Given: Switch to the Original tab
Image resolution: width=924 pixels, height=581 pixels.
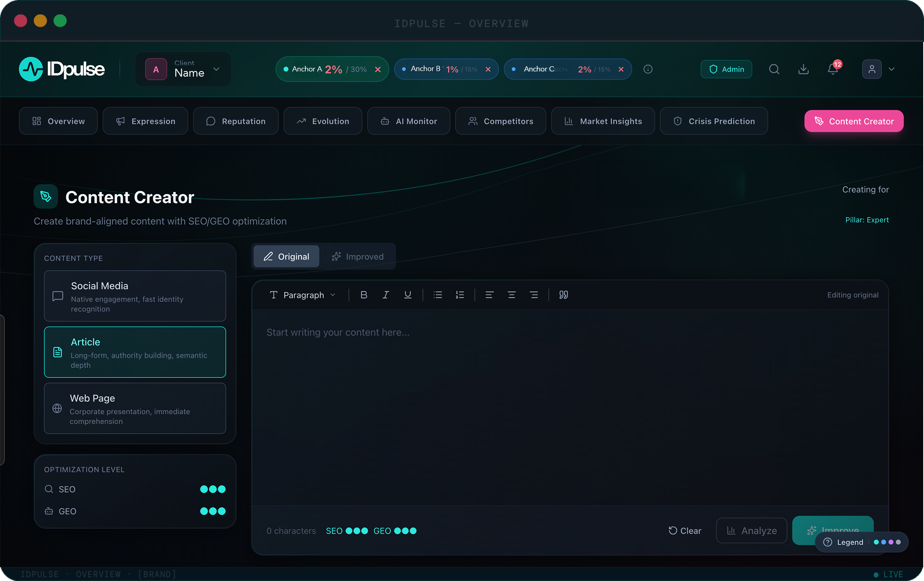Looking at the screenshot, I should point(286,256).
